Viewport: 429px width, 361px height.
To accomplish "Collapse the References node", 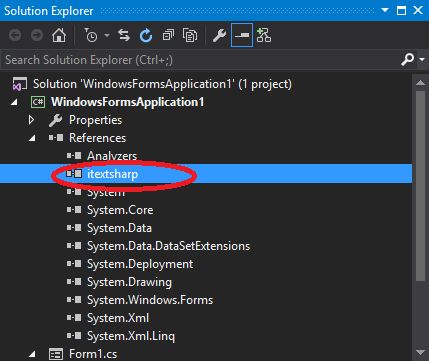I will point(32,138).
